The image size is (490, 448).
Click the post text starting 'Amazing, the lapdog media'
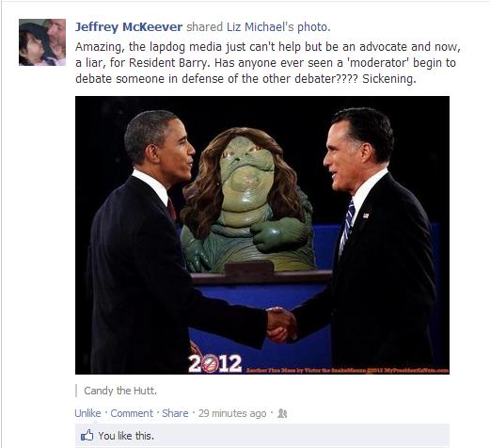268,62
